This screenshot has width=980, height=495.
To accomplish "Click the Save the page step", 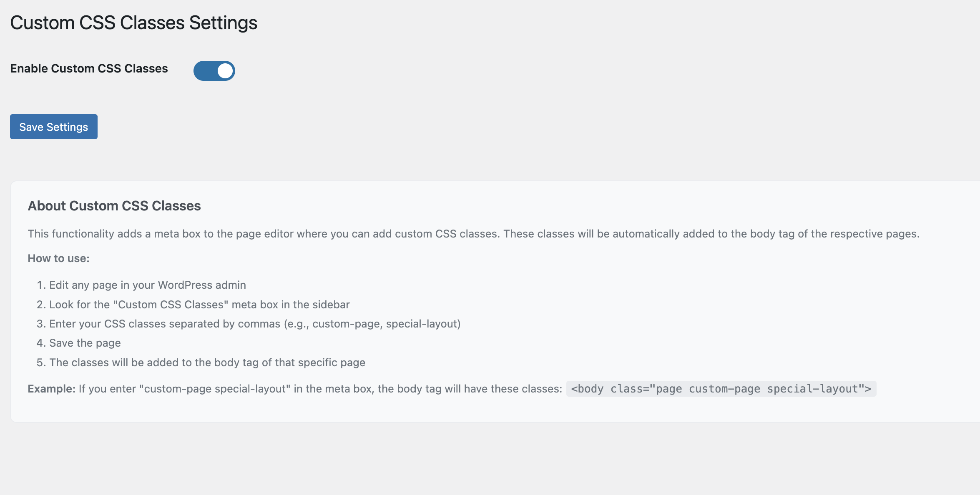I will tap(85, 343).
